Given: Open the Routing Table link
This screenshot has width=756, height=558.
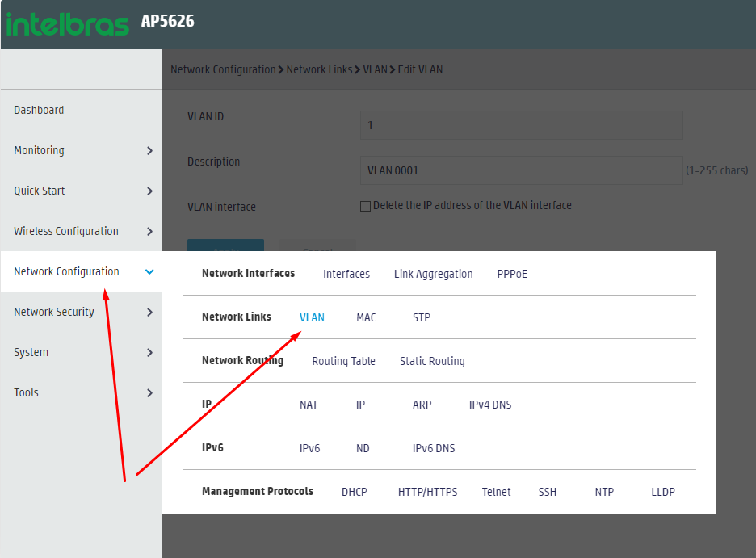Looking at the screenshot, I should 343,362.
